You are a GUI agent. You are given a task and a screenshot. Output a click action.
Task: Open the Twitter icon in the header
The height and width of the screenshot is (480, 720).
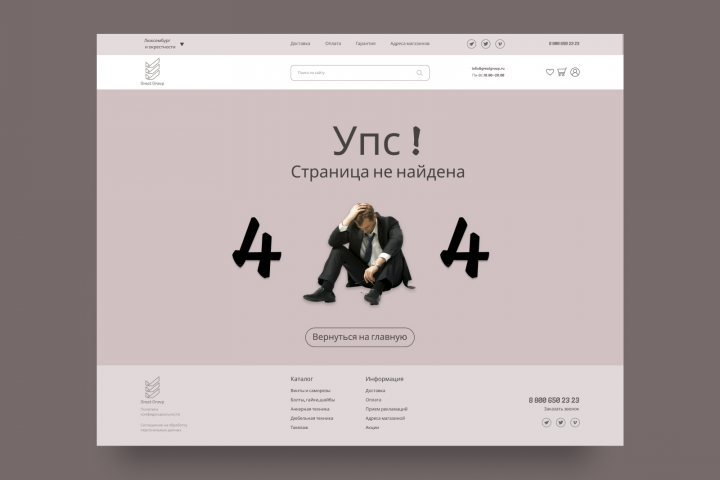(x=485, y=44)
